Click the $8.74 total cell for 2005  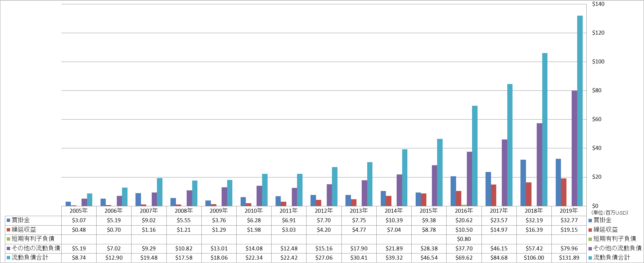(79, 258)
